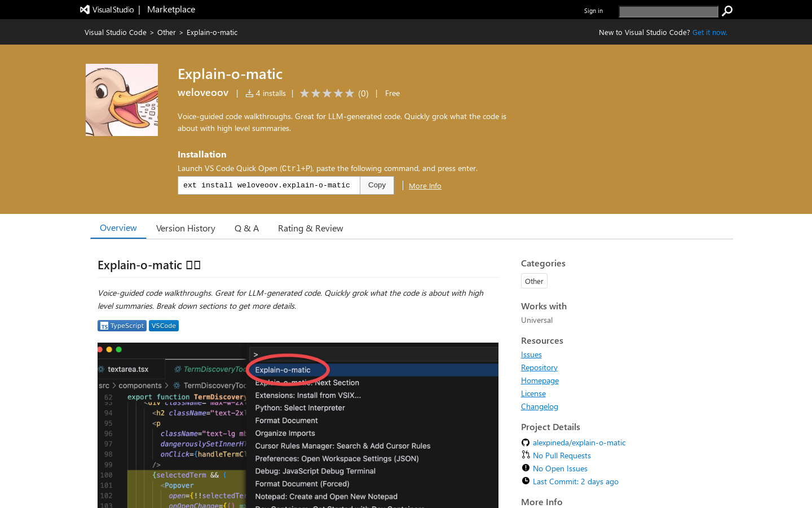This screenshot has height=508, width=812.
Task: Open the weloveoov publisher page
Action: point(203,93)
